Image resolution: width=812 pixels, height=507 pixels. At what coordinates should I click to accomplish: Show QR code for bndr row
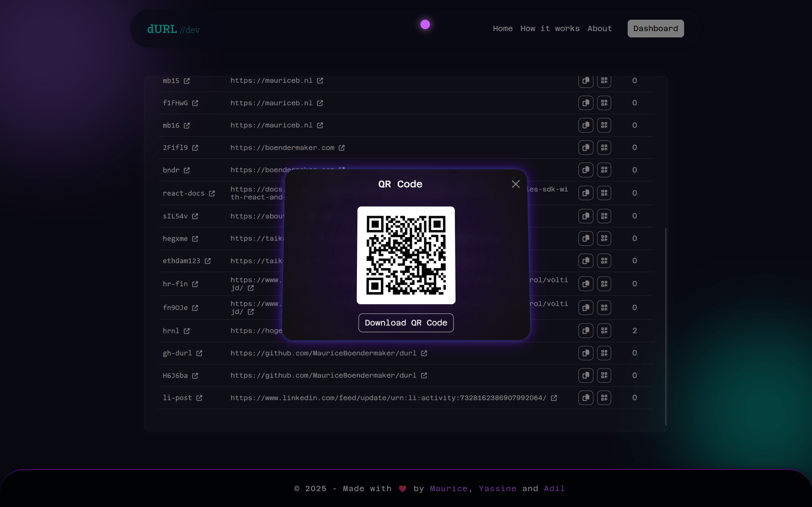coord(604,170)
